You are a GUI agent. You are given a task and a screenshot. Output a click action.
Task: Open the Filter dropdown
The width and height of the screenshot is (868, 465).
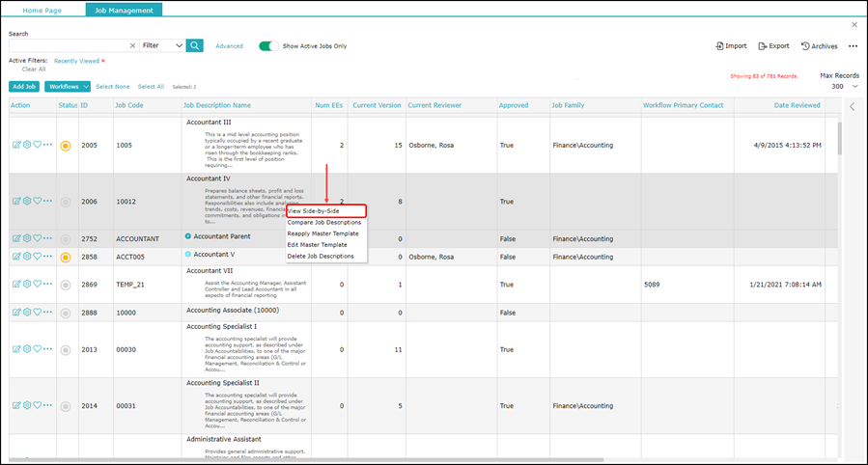161,45
